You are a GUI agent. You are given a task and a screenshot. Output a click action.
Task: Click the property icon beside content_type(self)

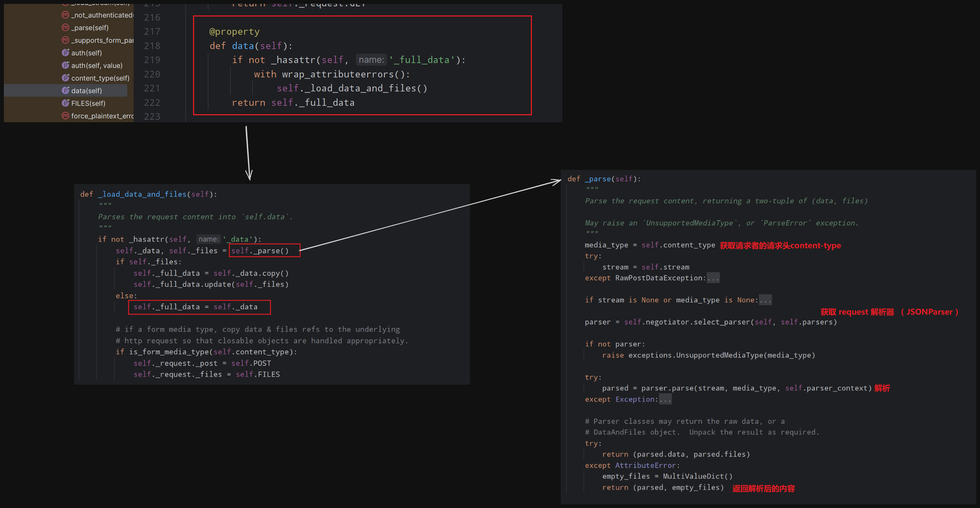pyautogui.click(x=65, y=78)
